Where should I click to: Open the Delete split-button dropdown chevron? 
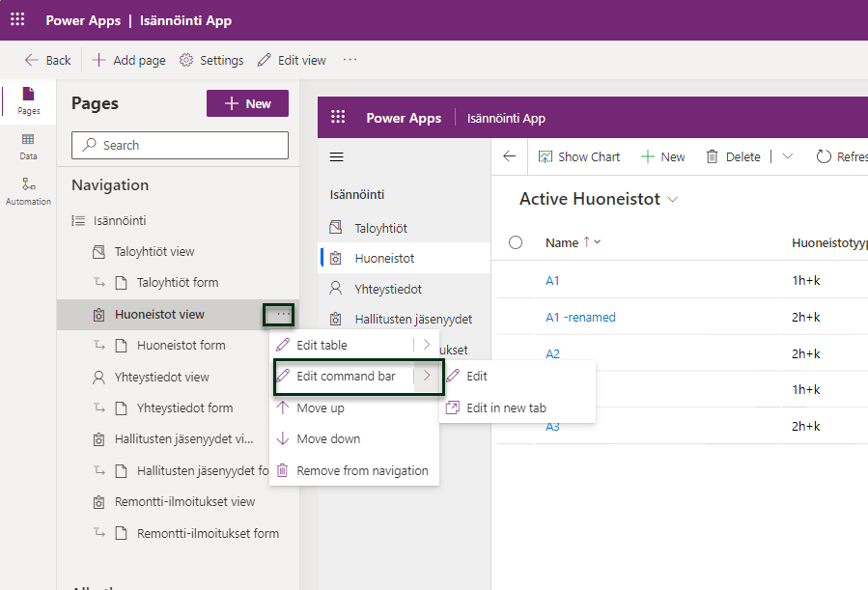pyautogui.click(x=787, y=156)
